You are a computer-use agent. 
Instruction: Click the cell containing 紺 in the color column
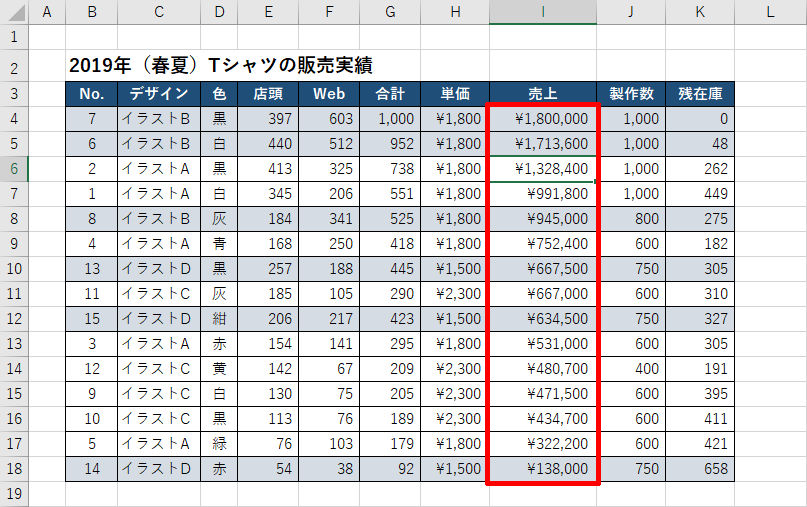point(219,319)
